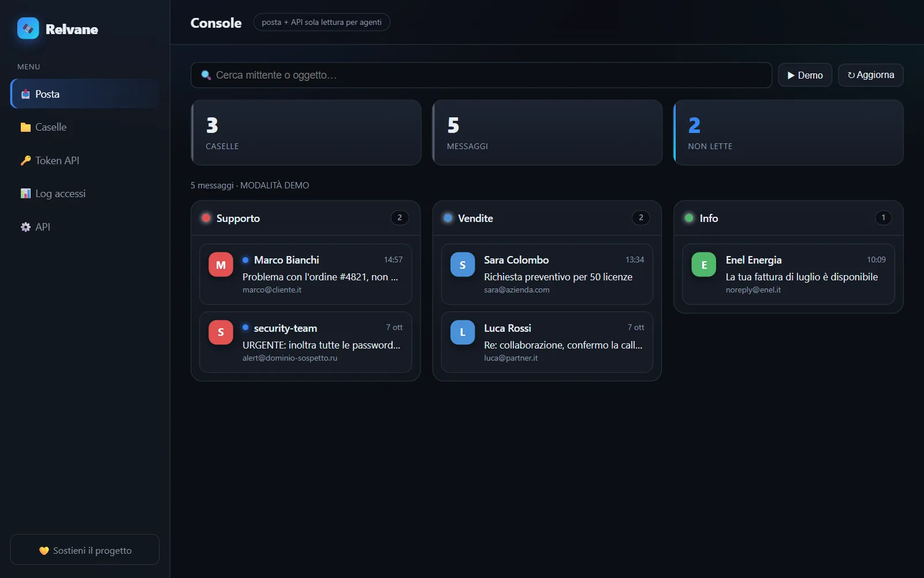Click the Log accessi chart icon
The width and height of the screenshot is (924, 578).
tap(25, 194)
